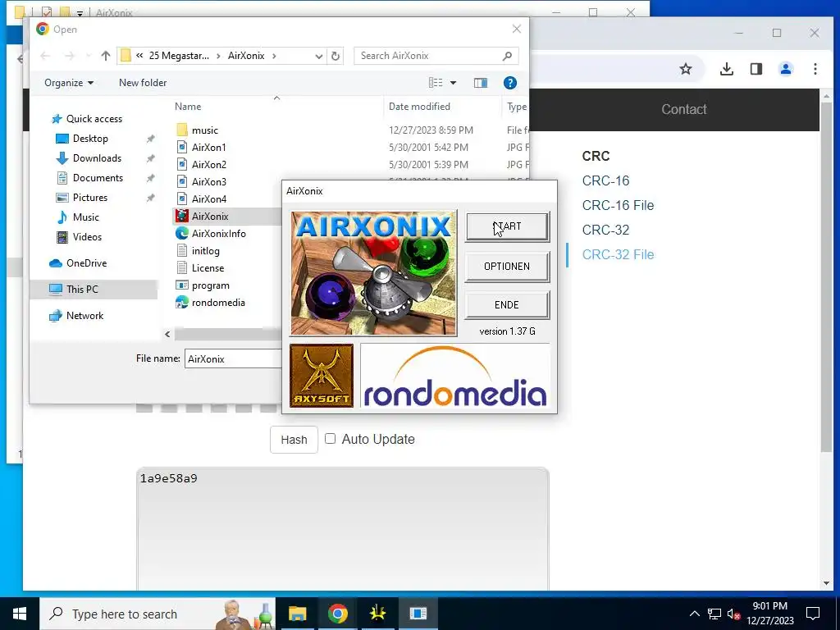Screen dimensions: 840x630
Task: Open recent locations dropdown arrow
Action: 89,56
